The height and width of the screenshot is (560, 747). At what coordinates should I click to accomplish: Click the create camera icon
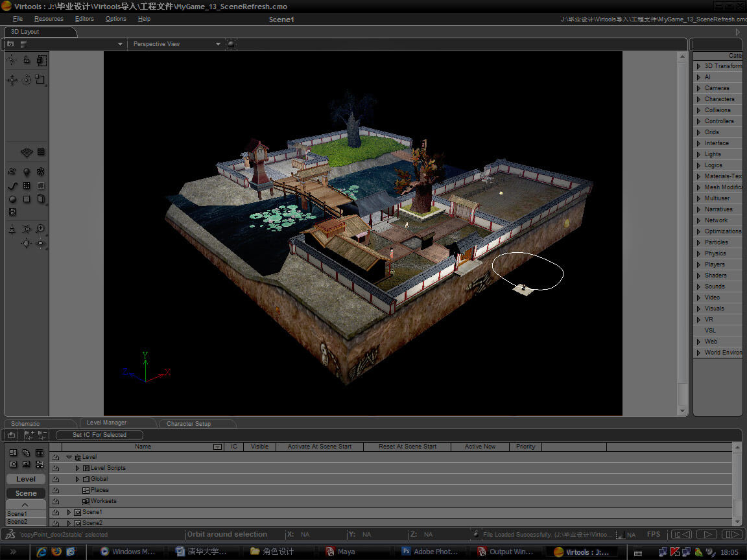(12, 172)
